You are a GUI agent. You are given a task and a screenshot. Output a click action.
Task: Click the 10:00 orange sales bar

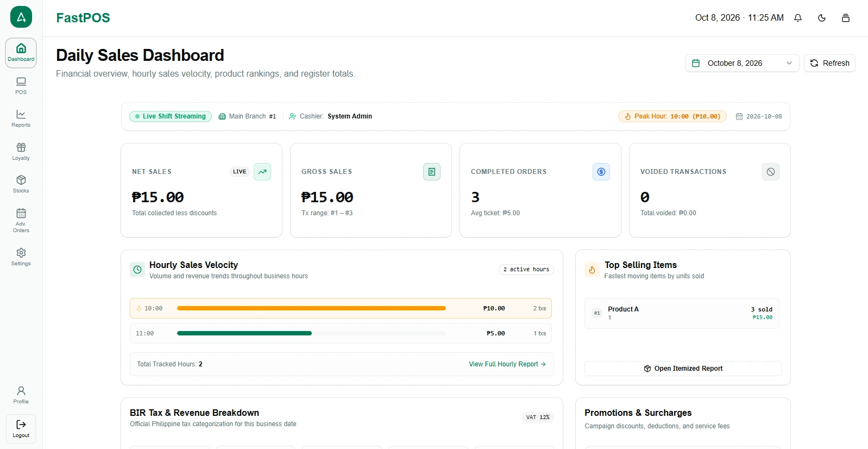[311, 308]
